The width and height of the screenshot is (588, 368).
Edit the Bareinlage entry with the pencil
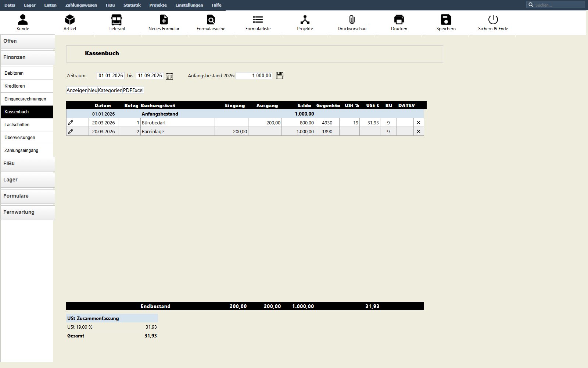click(71, 131)
